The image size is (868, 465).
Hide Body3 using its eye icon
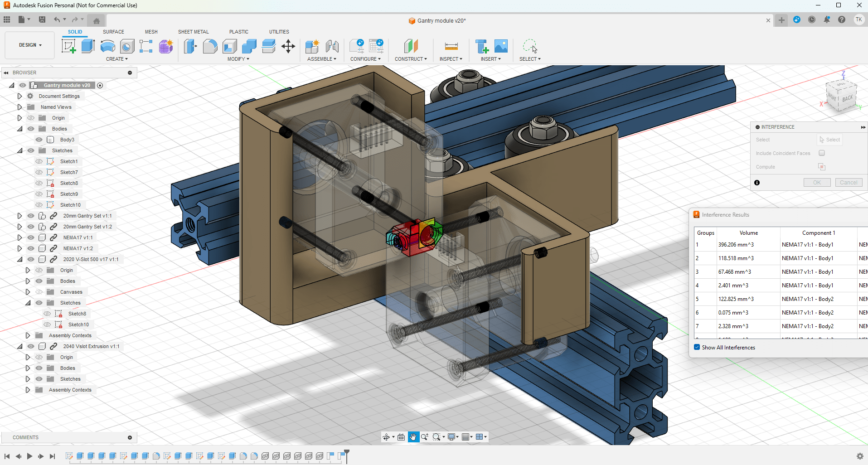coord(39,140)
